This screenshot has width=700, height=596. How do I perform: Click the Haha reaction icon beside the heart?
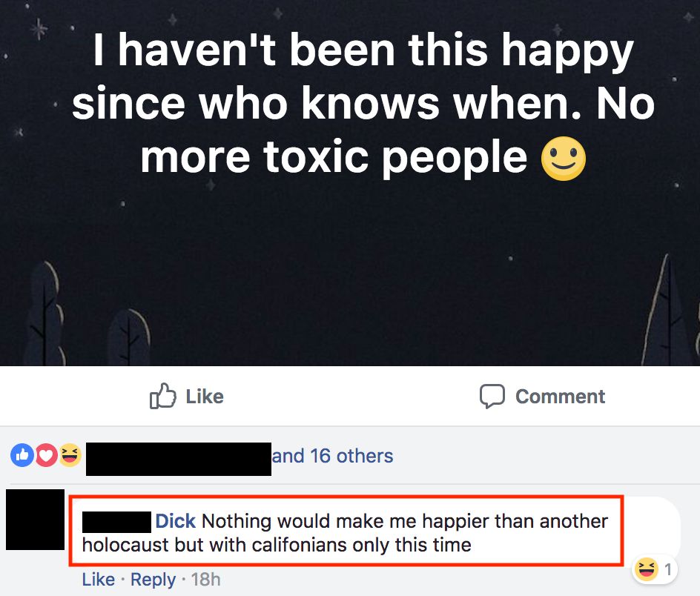[70, 456]
